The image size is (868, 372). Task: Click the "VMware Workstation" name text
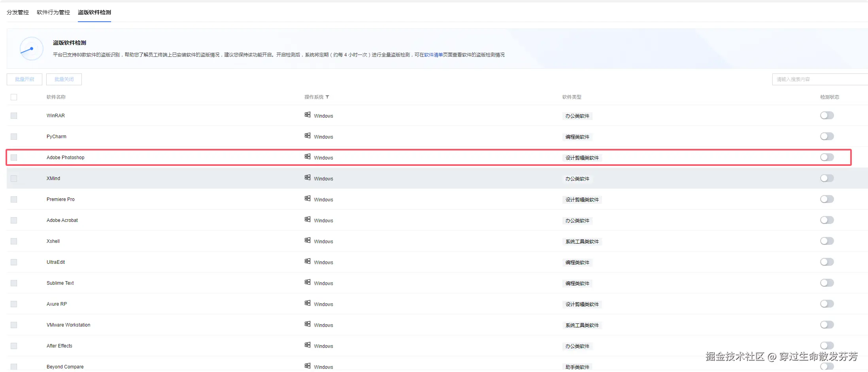pos(68,325)
